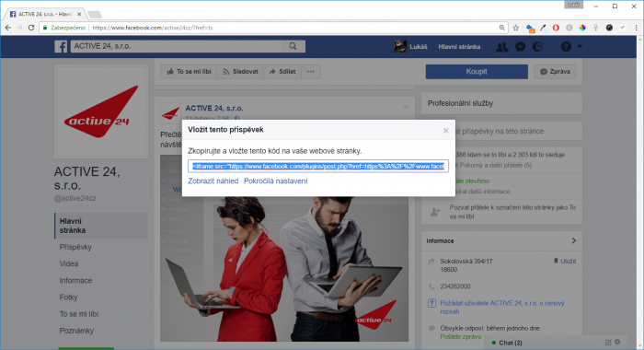This screenshot has height=350, width=644.
Task: Click the ACTIVE 24 page profile picture
Action: (x=101, y=111)
